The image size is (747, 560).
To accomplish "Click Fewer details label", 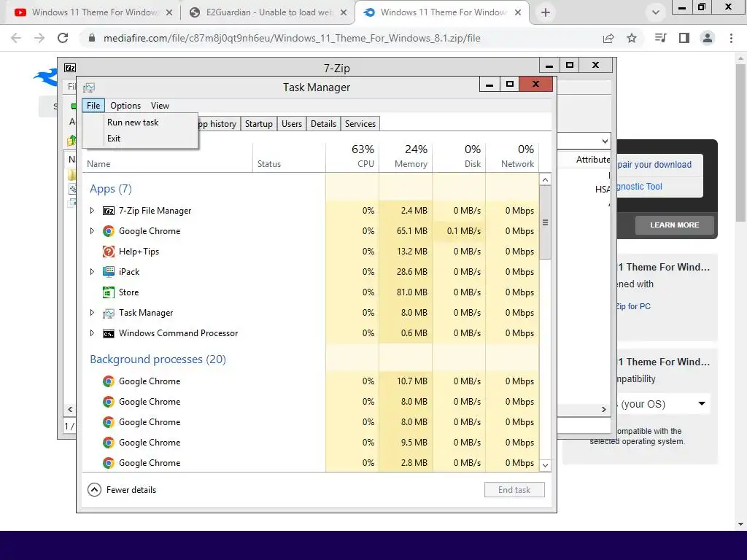I will [x=131, y=489].
